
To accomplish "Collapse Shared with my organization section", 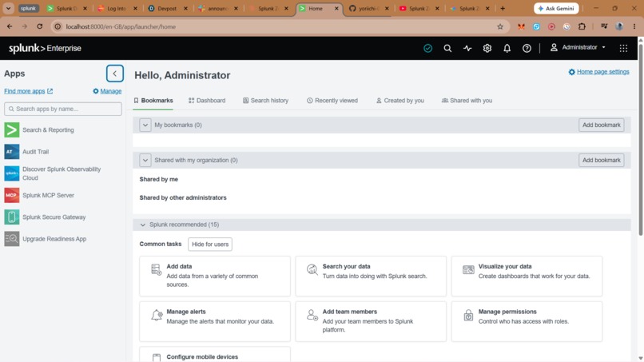I will click(x=145, y=161).
